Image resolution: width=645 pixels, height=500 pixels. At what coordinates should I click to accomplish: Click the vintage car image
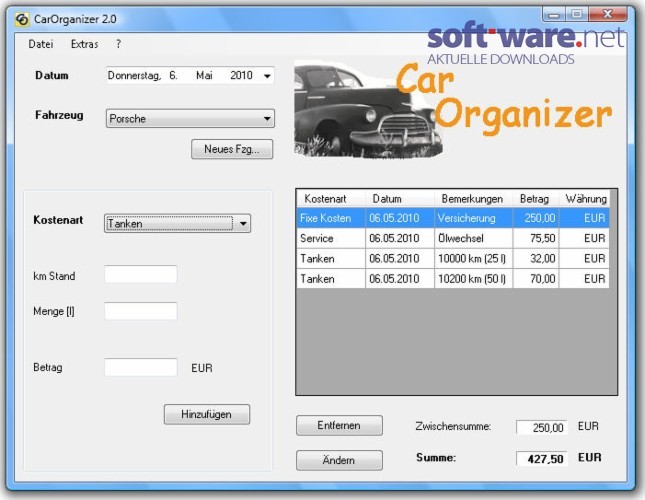click(x=368, y=109)
